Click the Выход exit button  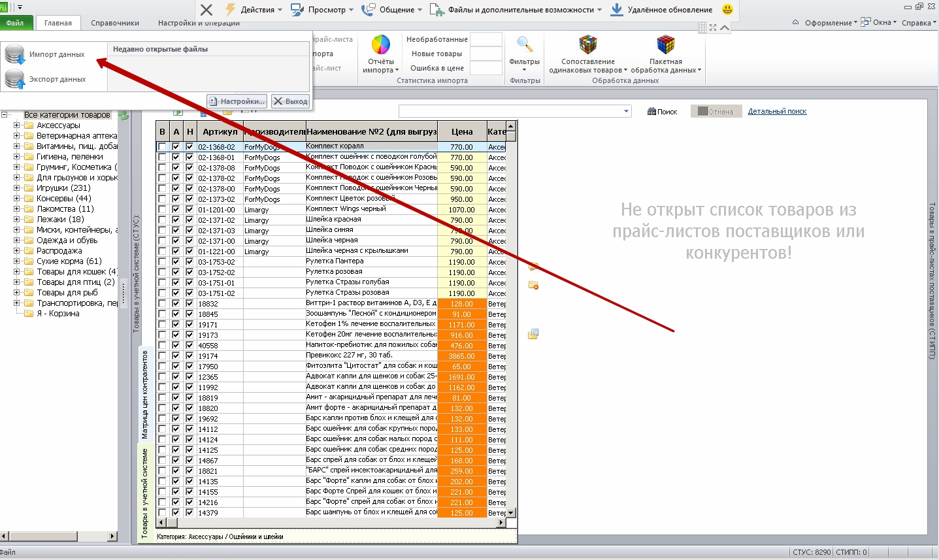point(290,101)
